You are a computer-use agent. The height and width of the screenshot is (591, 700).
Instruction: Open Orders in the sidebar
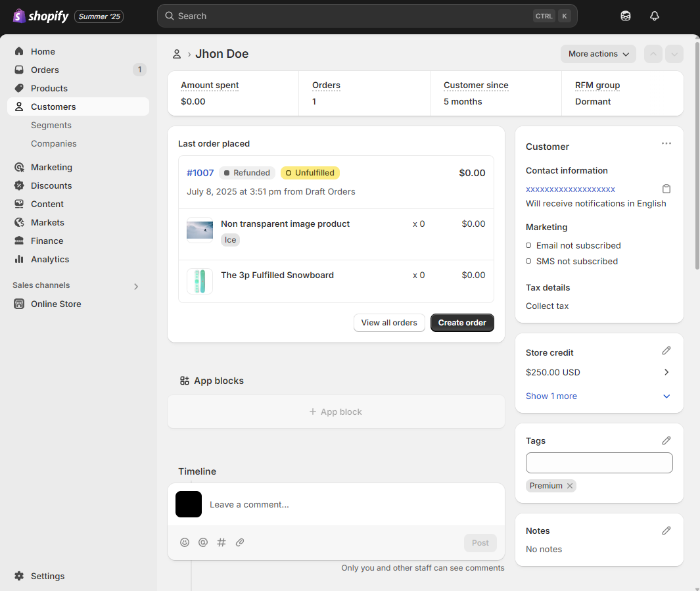tap(45, 70)
